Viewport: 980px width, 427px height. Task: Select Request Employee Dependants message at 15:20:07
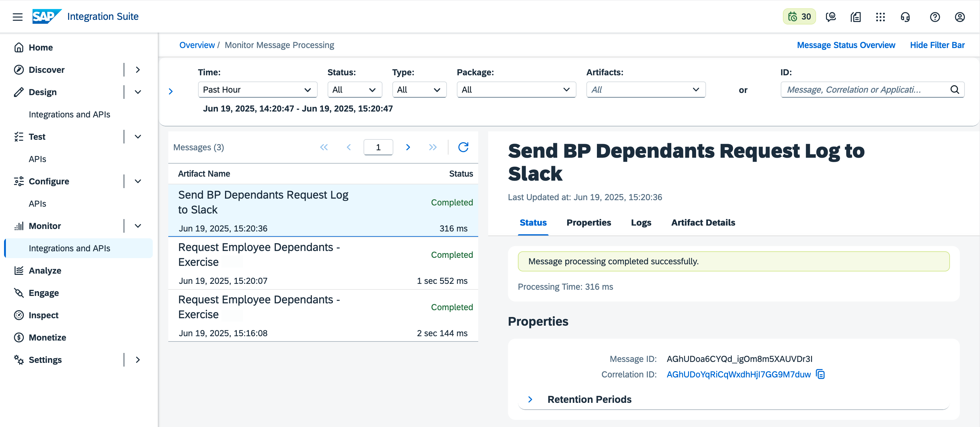[323, 263]
